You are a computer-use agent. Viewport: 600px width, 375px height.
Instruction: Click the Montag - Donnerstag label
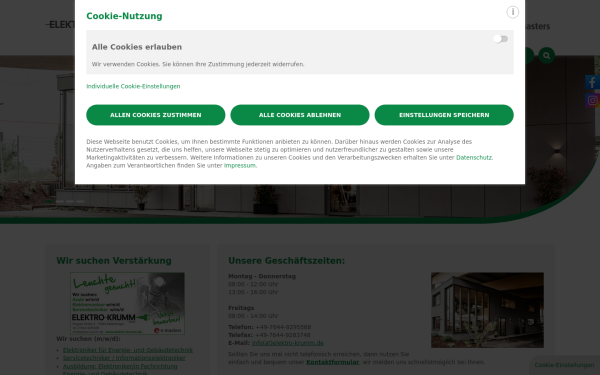[262, 276]
